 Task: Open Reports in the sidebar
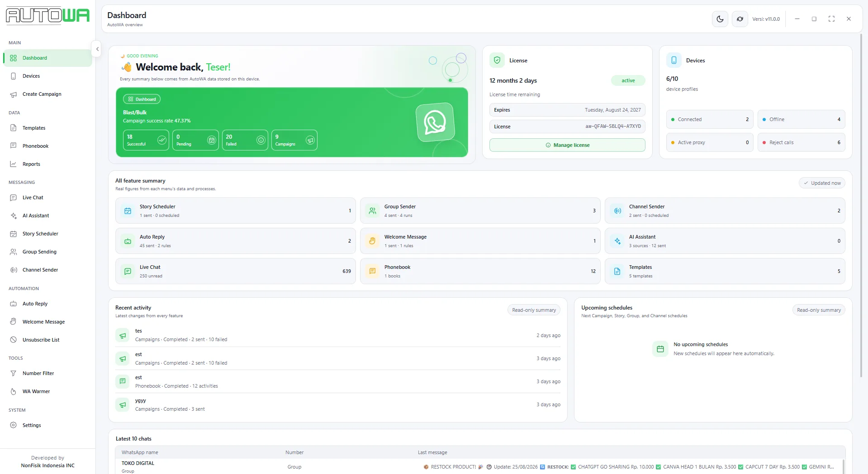[48, 164]
